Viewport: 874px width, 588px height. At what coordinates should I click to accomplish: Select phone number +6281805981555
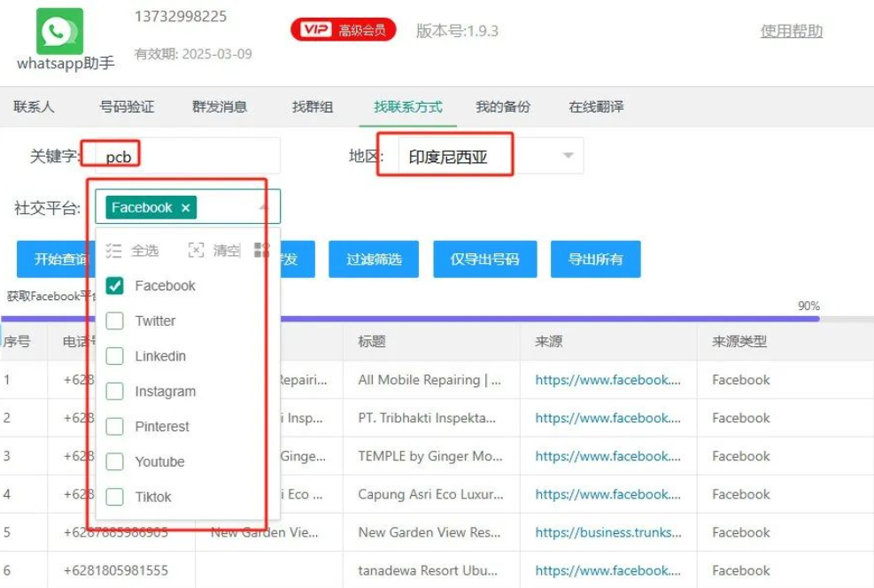tap(116, 570)
